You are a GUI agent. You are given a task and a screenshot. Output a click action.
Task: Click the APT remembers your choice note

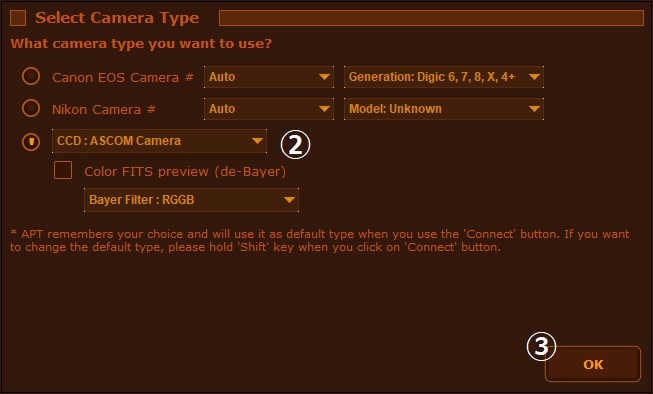[319, 240]
